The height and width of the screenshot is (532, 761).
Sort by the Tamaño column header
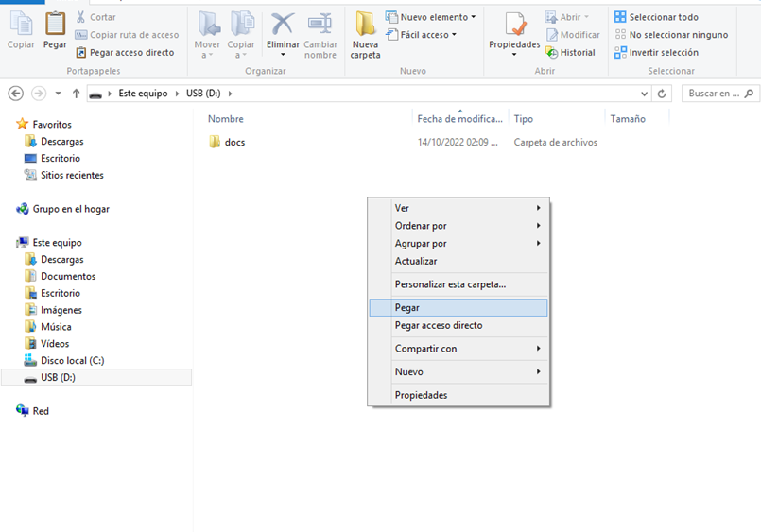tap(628, 119)
